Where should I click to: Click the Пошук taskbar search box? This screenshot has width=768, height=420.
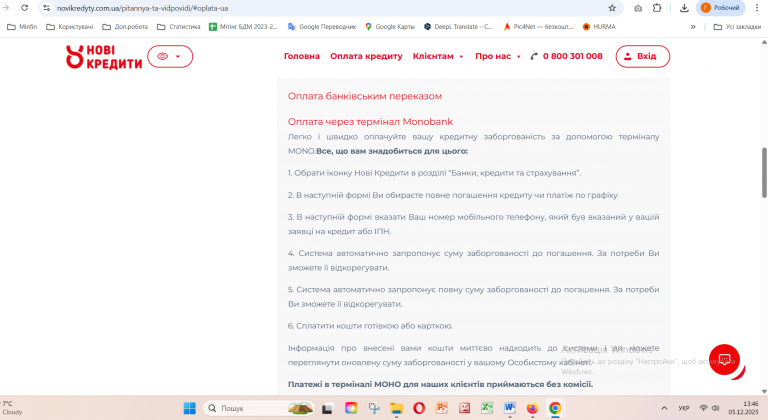click(x=259, y=408)
